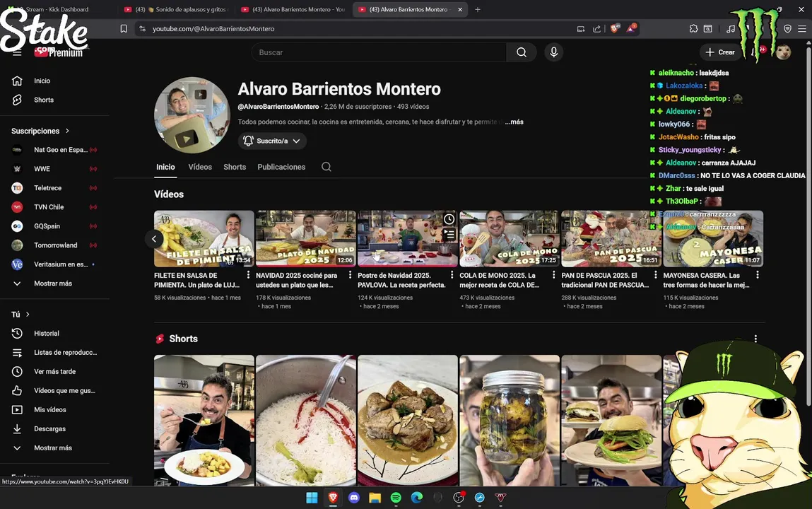812x509 pixels.
Task: Bookmark page using bookmark icon
Action: 123,29
